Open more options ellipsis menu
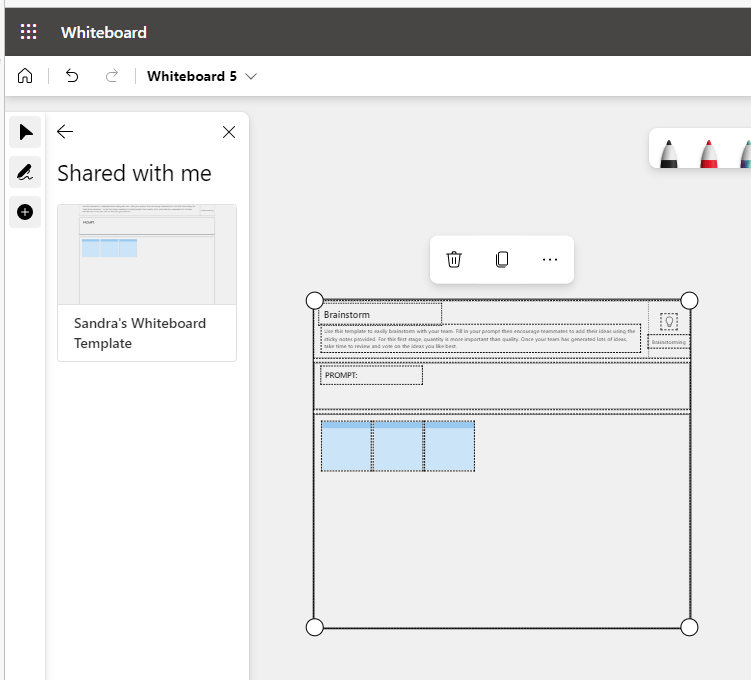 point(550,259)
